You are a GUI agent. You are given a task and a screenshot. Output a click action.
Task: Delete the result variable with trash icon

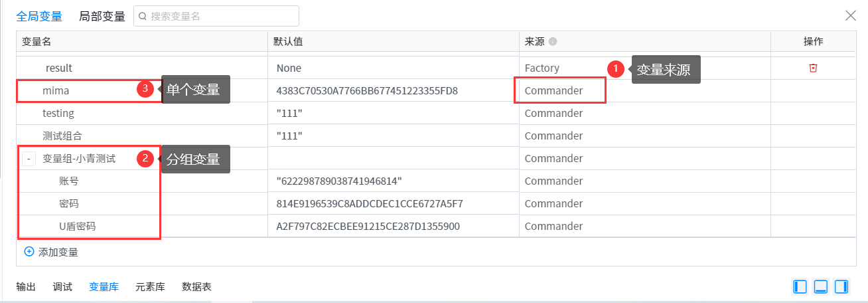(x=813, y=68)
